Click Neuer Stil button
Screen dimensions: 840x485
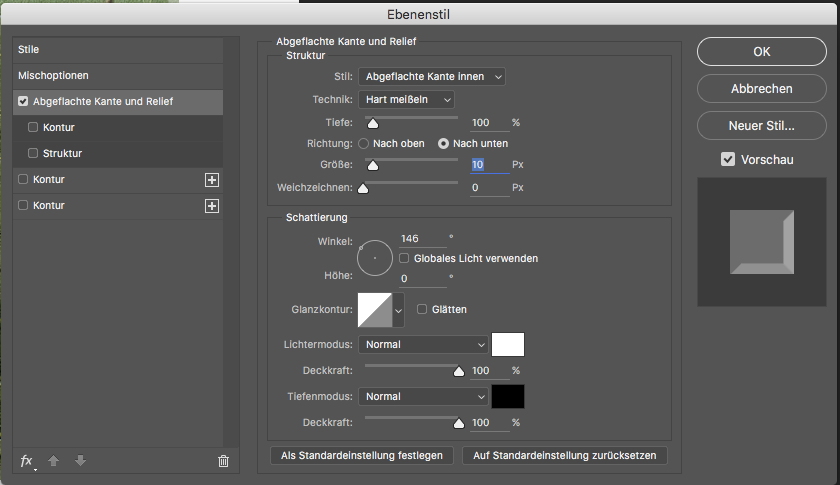(762, 125)
